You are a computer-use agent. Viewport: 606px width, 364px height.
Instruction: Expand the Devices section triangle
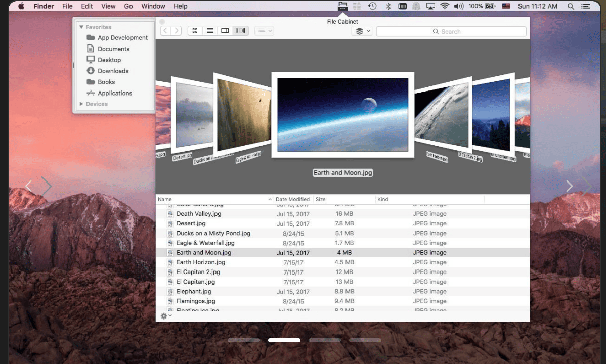[81, 104]
